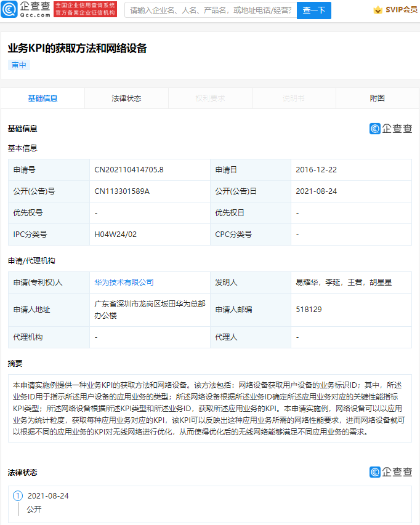This screenshot has height=525, width=420.
Task: Click the application number CN202110414705.8
Action: [x=129, y=170]
